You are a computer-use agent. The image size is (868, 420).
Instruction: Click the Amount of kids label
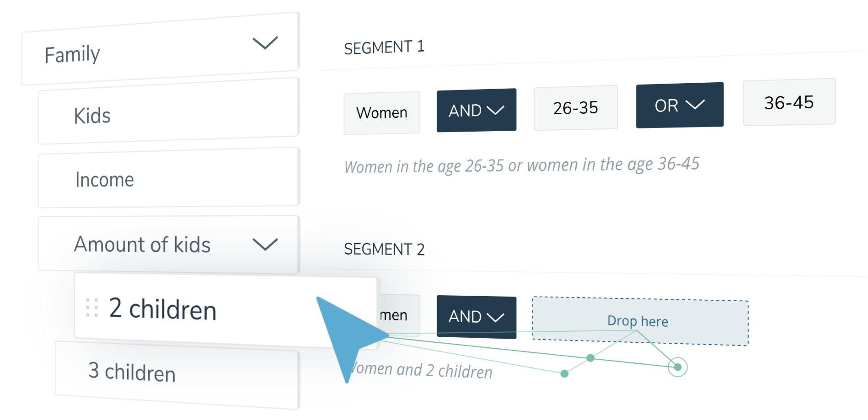tap(142, 244)
